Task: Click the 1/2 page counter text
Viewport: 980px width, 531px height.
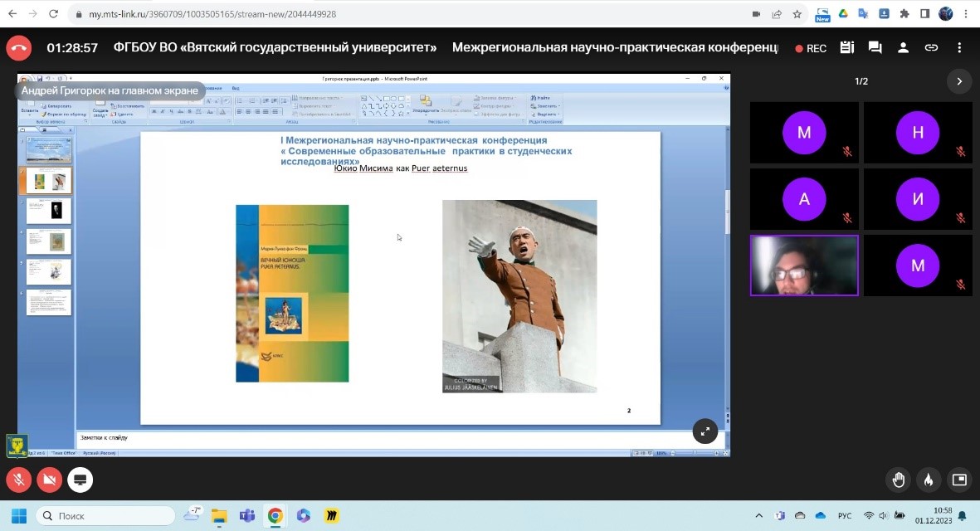Action: (861, 81)
